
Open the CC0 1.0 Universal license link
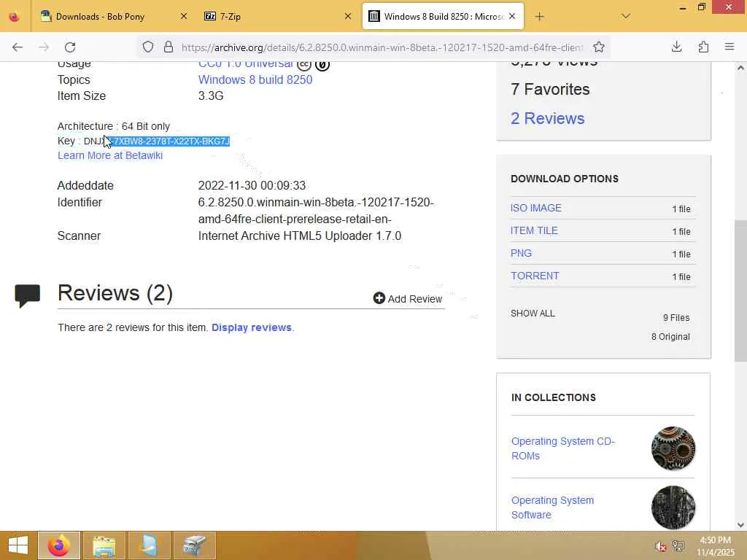tap(245, 64)
